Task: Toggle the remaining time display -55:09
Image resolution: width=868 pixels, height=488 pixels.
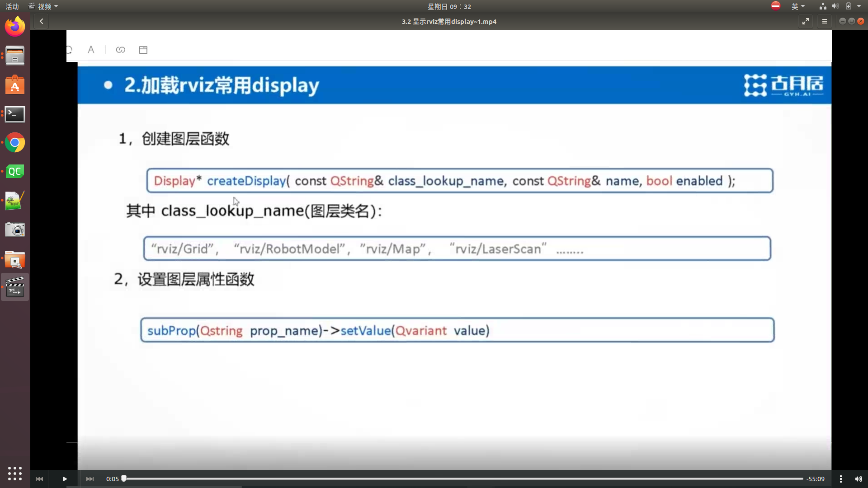Action: pyautogui.click(x=816, y=479)
